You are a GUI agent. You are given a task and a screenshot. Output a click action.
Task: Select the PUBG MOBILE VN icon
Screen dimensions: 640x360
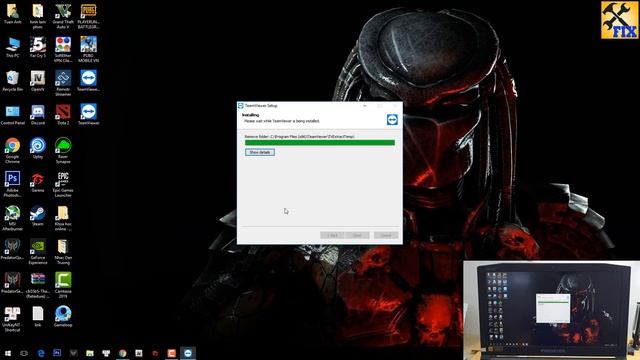click(x=88, y=50)
